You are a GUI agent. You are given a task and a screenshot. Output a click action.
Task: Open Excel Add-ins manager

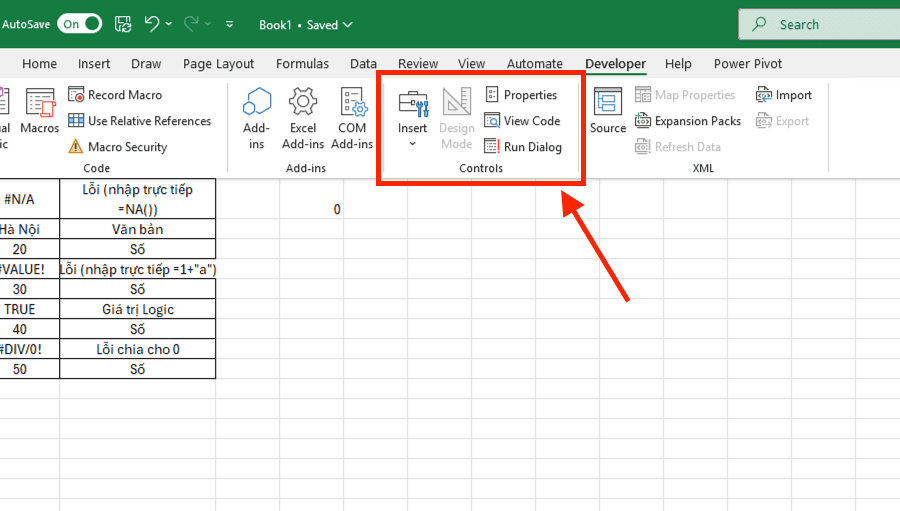pos(303,117)
